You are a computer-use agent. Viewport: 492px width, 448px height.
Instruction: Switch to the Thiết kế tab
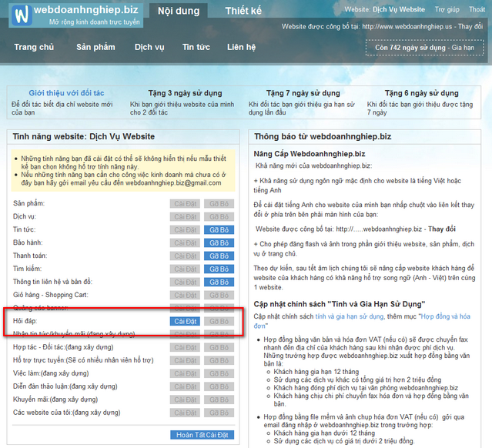tap(243, 11)
